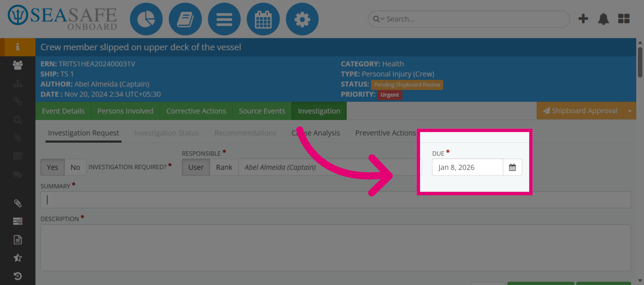The height and width of the screenshot is (285, 644).
Task: Open the chain link icon in sidebar
Action: click(18, 101)
